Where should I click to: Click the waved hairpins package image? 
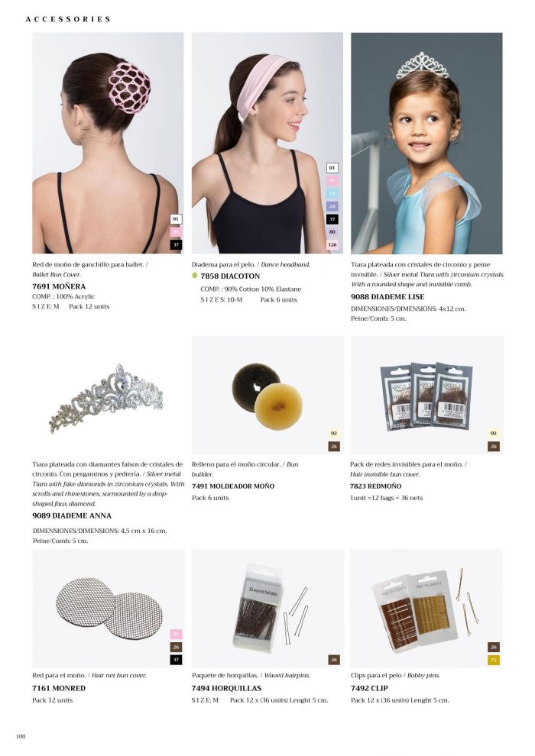pyautogui.click(x=267, y=608)
